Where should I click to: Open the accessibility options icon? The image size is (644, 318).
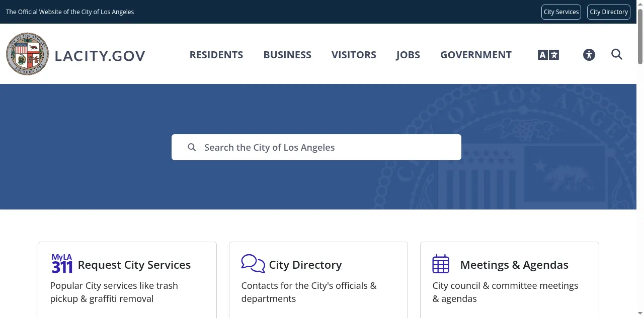pos(589,55)
